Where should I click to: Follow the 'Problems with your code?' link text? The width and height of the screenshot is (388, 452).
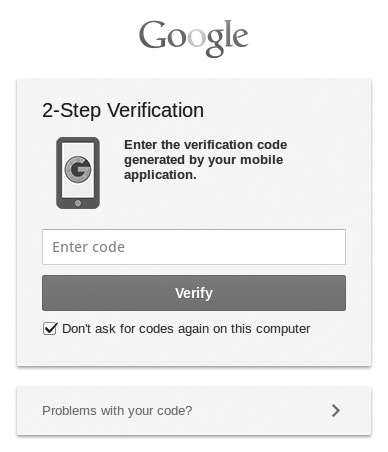[x=117, y=411]
